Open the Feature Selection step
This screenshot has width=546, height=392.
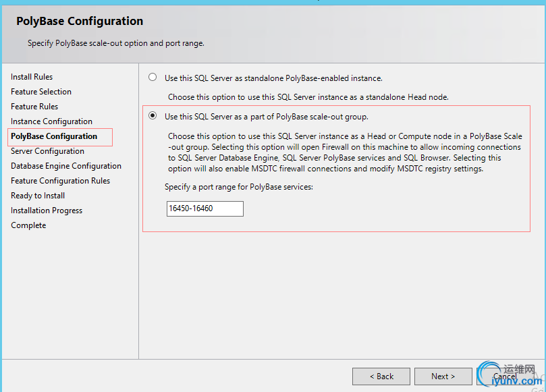coord(41,92)
